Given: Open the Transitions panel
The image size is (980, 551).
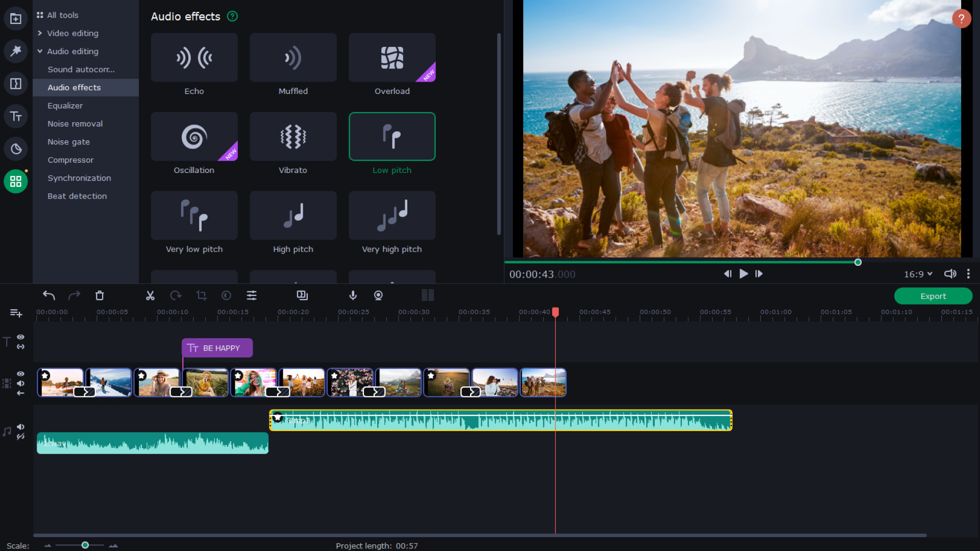Looking at the screenshot, I should 16,84.
